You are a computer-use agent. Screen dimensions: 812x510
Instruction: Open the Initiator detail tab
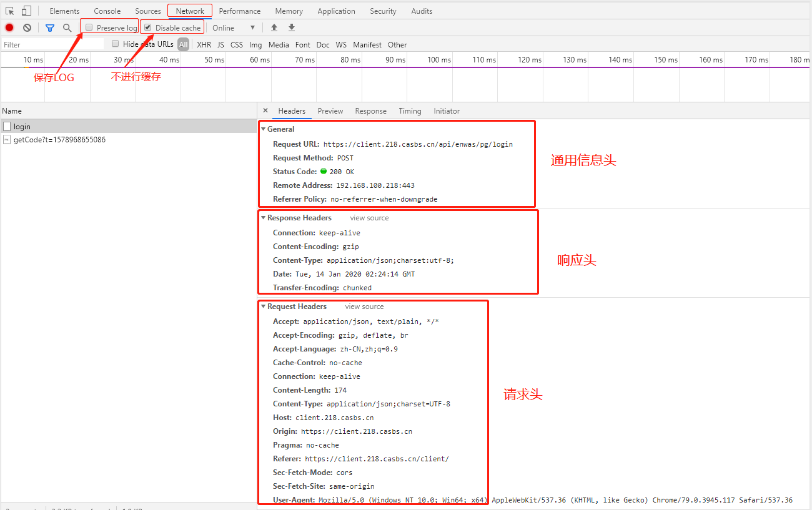[x=447, y=110]
